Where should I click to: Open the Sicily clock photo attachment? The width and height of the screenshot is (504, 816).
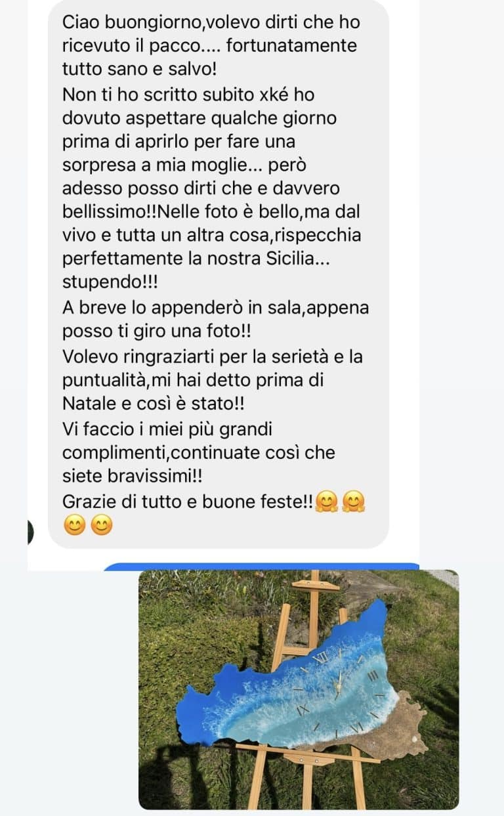tap(299, 689)
